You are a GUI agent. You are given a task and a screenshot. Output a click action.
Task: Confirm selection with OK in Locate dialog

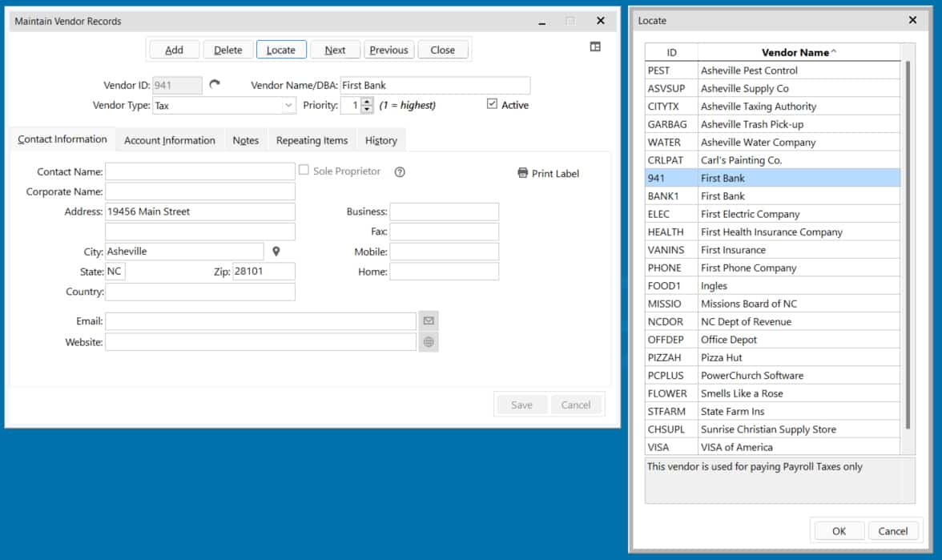(x=839, y=531)
